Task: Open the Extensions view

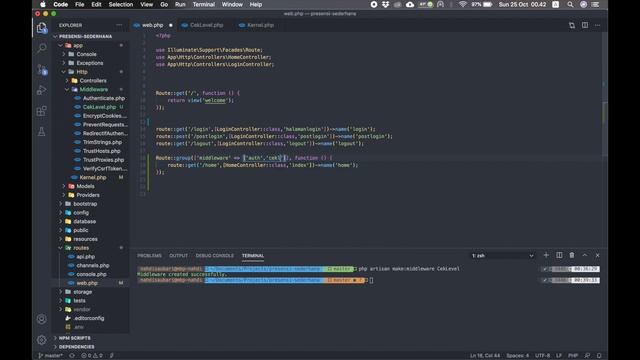Action: [42, 111]
